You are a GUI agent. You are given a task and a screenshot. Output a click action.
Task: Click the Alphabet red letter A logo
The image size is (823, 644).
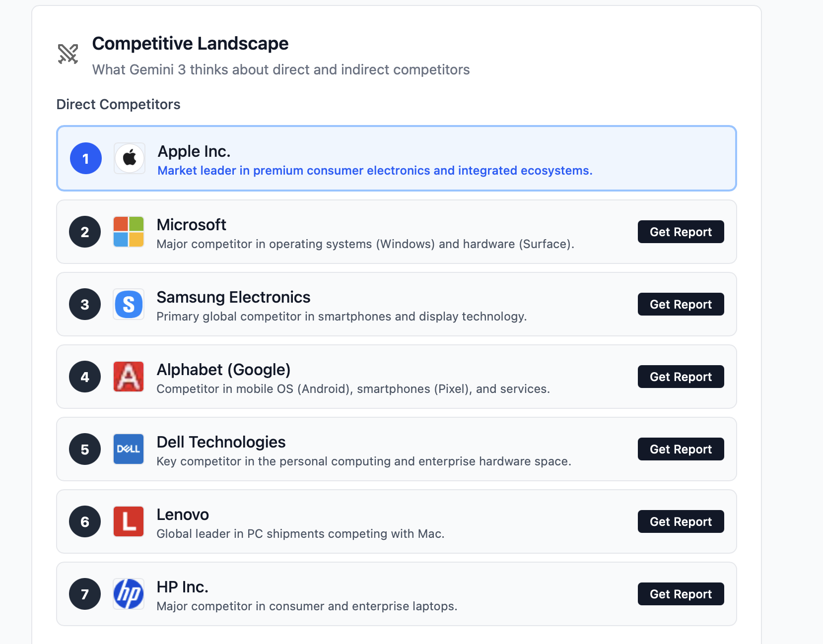(128, 377)
